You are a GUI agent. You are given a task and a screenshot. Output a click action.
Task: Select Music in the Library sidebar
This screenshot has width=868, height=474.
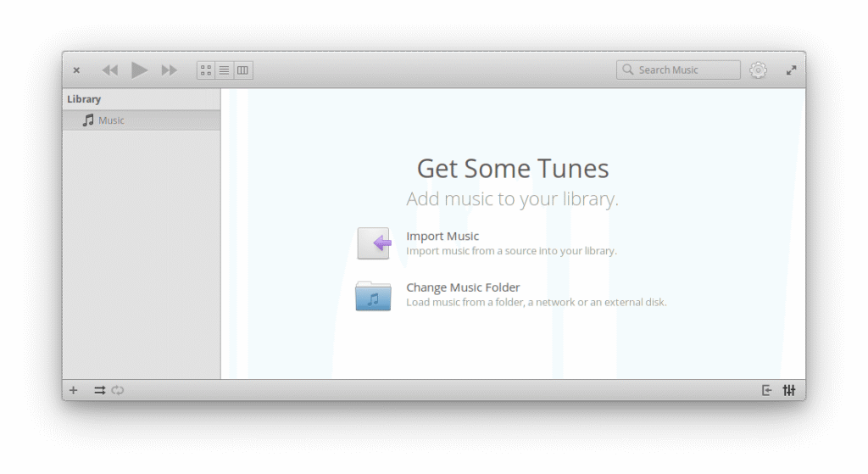pyautogui.click(x=110, y=120)
